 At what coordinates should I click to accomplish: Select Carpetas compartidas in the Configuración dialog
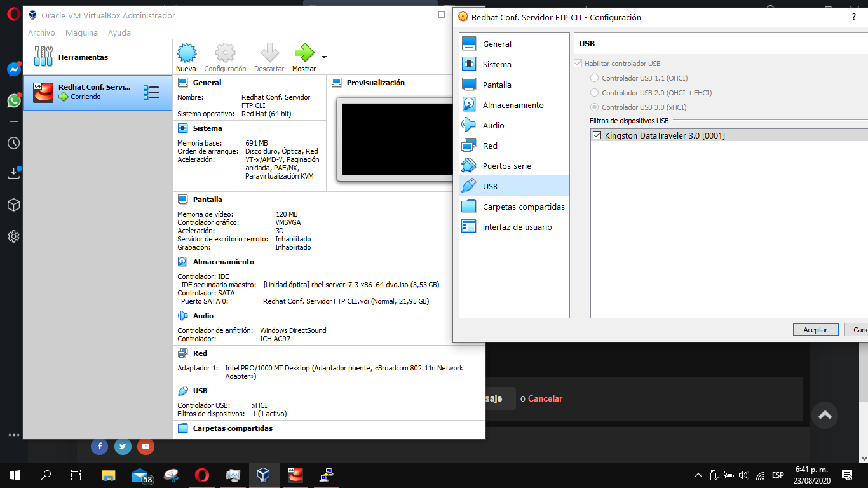[514, 207]
